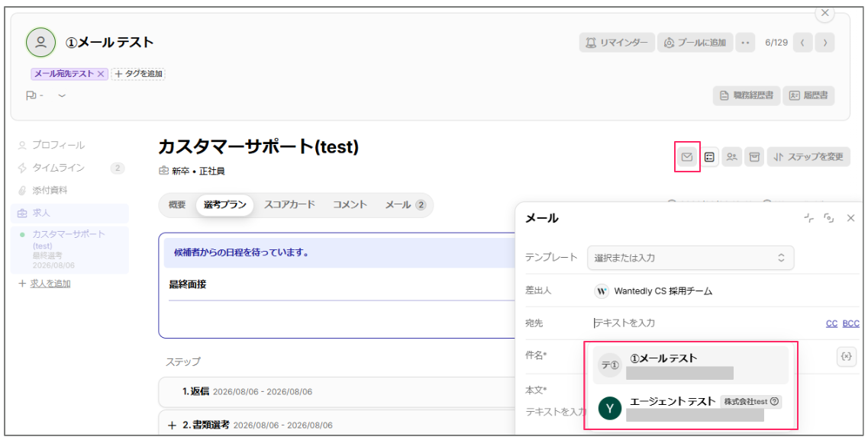The image size is (868, 440).
Task: Click プールに追加 to add to pool
Action: click(x=695, y=43)
